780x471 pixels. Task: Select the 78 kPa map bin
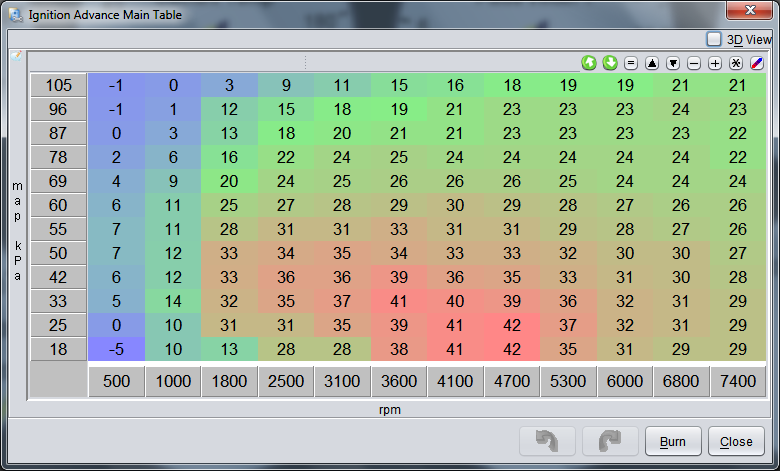click(59, 157)
